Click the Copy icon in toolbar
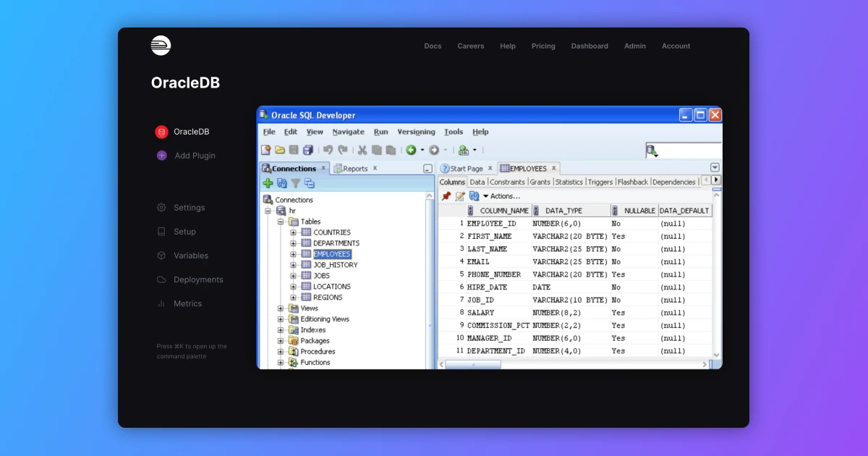This screenshot has height=456, width=868. coord(376,150)
